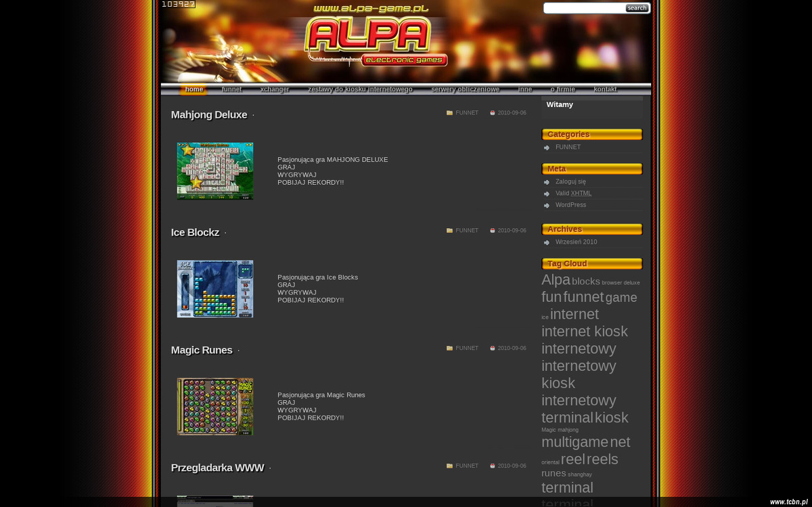
Task: Click the FUNNET category link in Magic Runes post
Action: click(467, 349)
